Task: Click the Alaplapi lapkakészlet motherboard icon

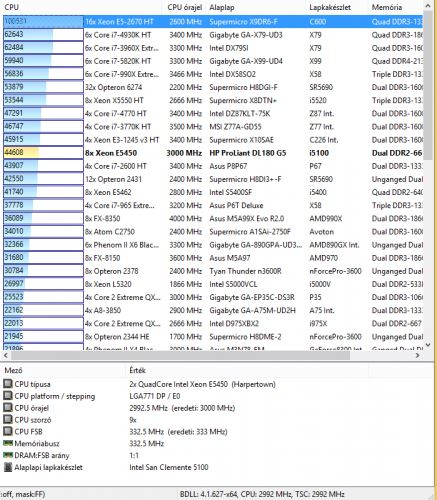Action: pyautogui.click(x=8, y=467)
